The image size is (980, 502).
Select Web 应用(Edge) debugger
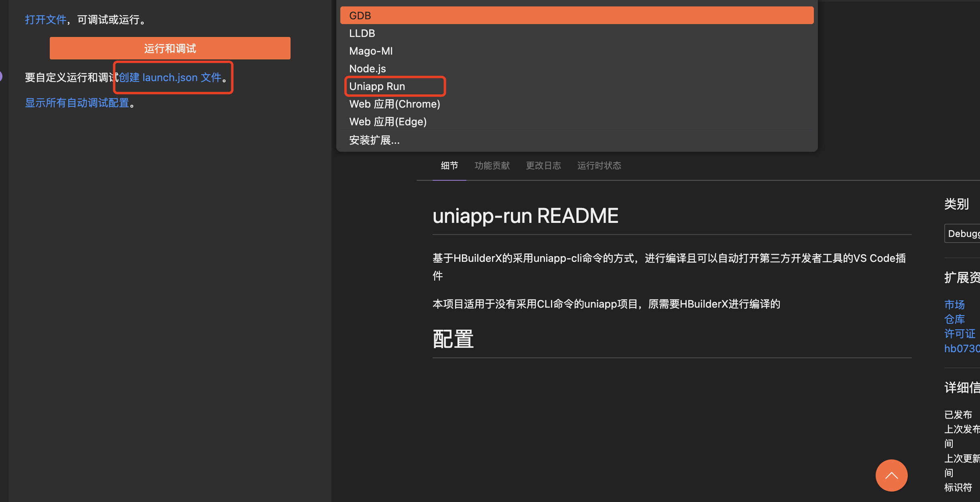tap(388, 121)
